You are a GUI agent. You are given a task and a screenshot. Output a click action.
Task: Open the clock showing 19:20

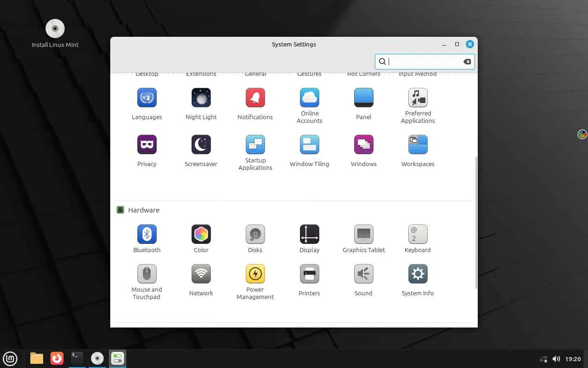tap(573, 359)
